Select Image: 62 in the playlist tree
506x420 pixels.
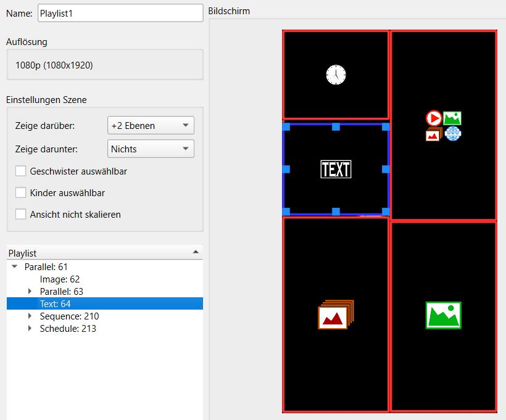point(60,279)
